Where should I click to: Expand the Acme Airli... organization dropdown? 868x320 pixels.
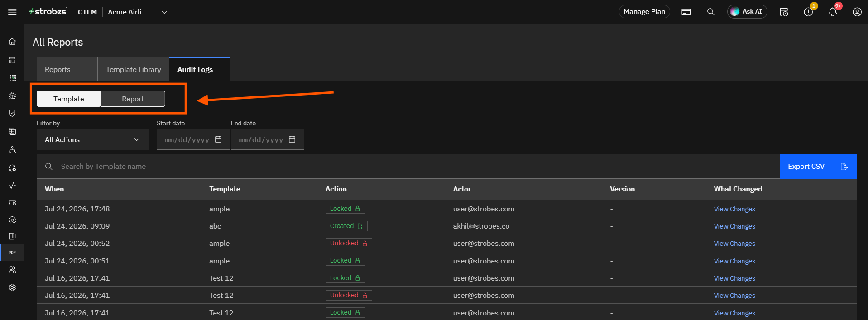164,12
